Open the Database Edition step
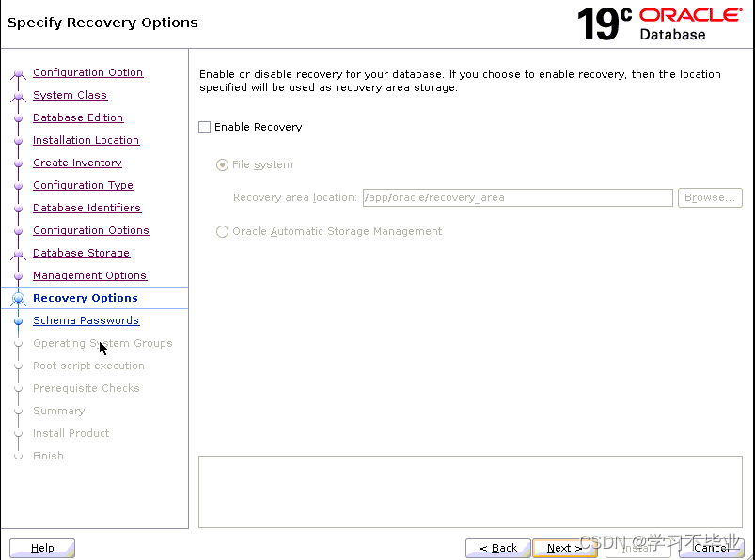This screenshot has width=755, height=560. [77, 117]
